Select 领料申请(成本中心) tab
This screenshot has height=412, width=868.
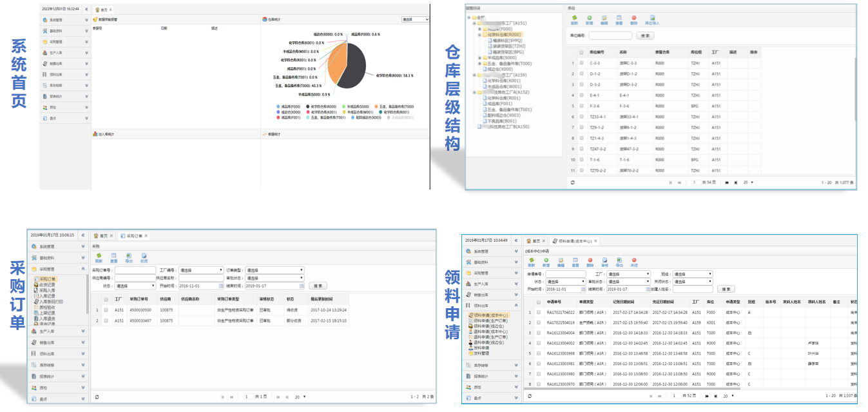coord(575,240)
